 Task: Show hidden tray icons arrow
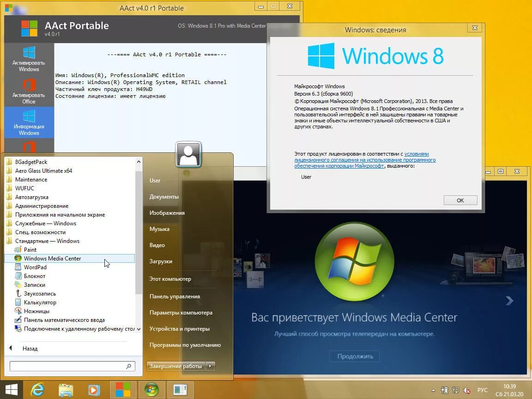(433, 391)
